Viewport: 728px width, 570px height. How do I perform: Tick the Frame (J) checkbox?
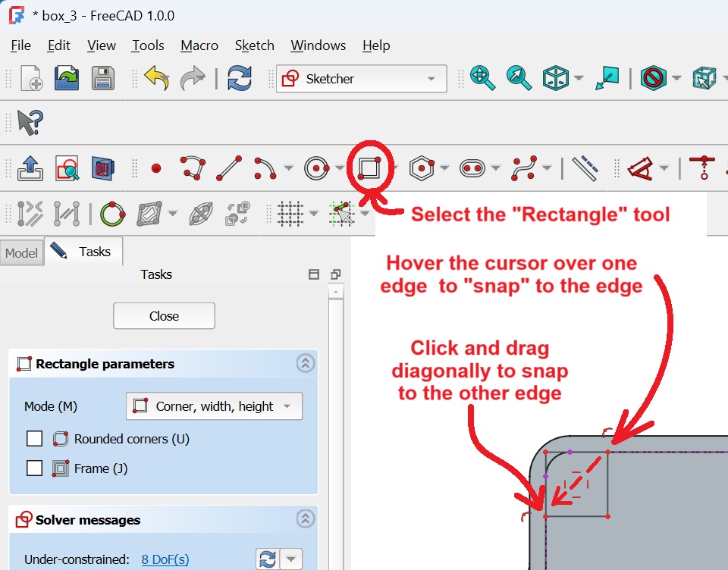(x=34, y=468)
